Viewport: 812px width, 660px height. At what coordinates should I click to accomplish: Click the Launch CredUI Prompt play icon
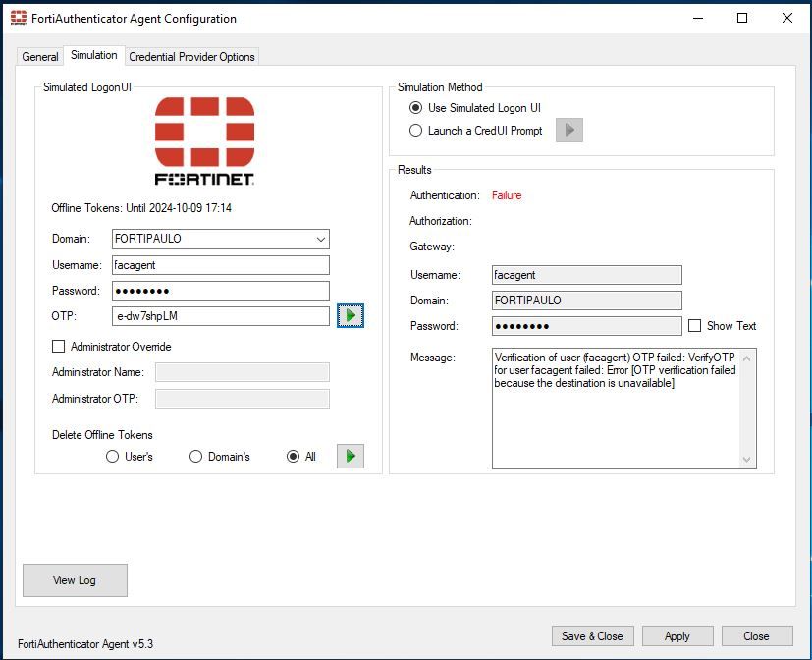pyautogui.click(x=569, y=131)
